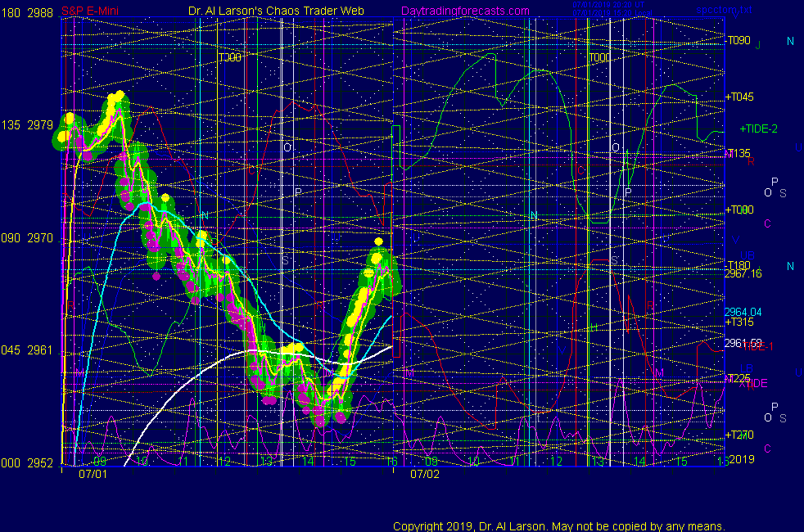Click the 2988 price axis label
The width and height of the screenshot is (804, 532).
[x=40, y=13]
